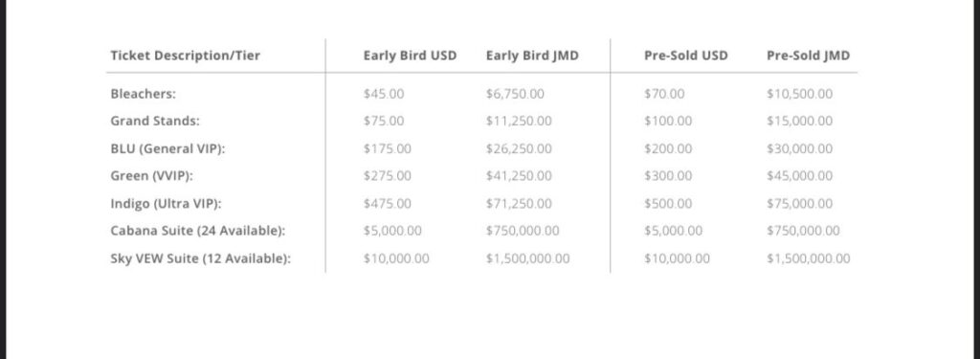Click the Bleachers Pre-Sold $10,500.00 JMD price
The height and width of the screenshot is (359, 980).
point(799,94)
